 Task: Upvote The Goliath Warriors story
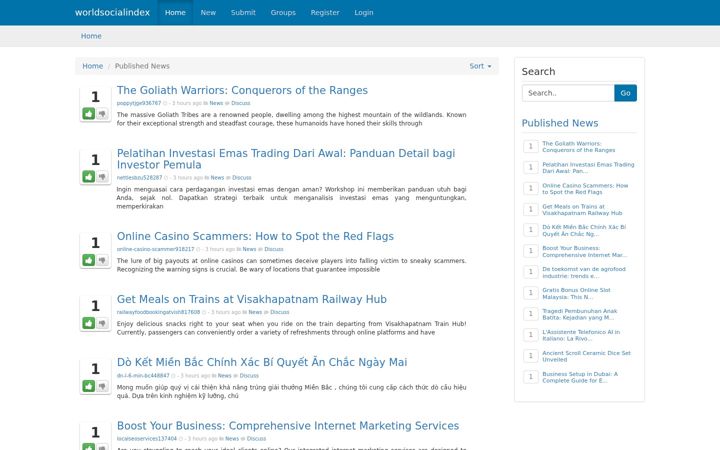click(89, 113)
